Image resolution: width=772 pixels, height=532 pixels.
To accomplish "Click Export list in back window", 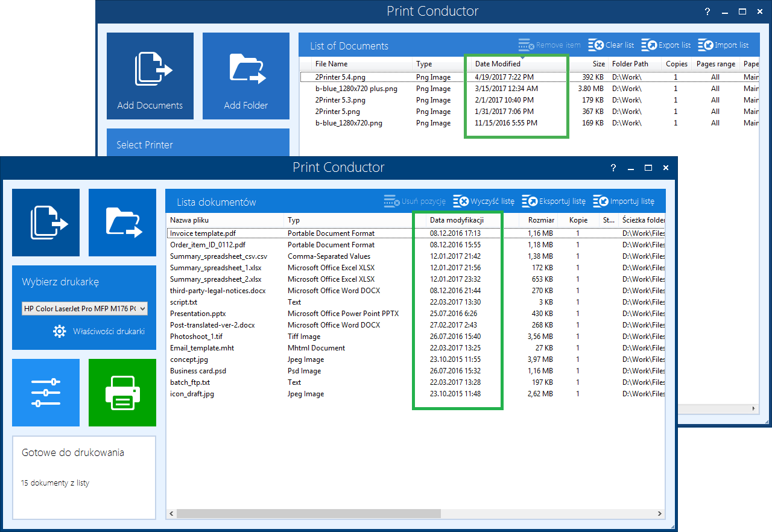I will pyautogui.click(x=666, y=45).
